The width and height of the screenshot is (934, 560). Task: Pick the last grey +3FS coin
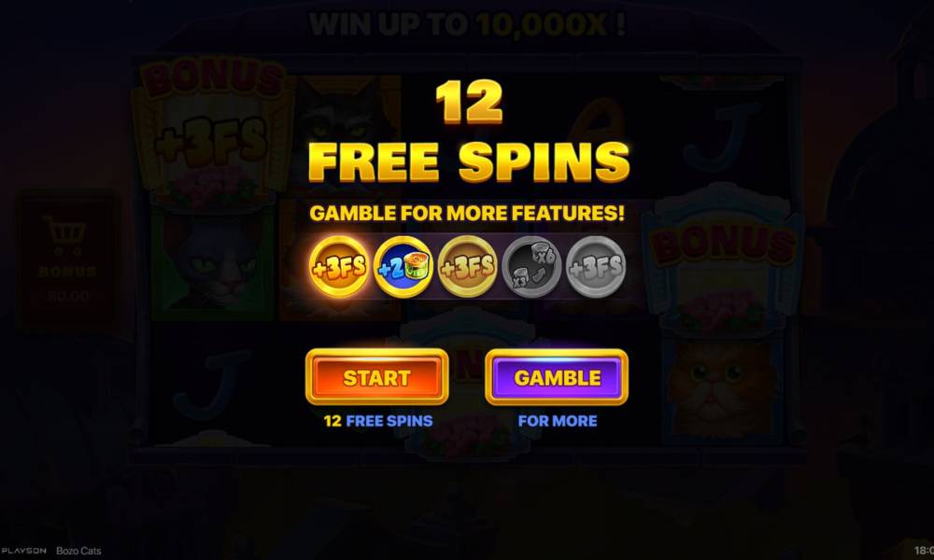tap(596, 267)
